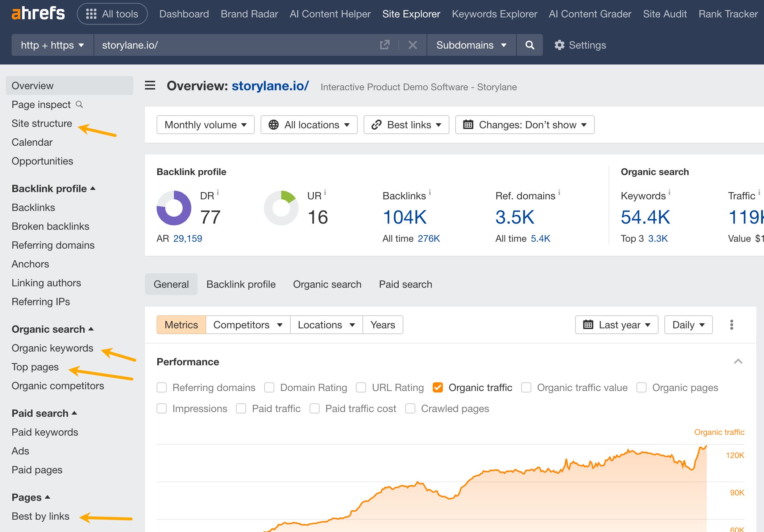Viewport: 764px width, 532px height.
Task: Click the search magnifier in the URL bar
Action: pos(530,45)
